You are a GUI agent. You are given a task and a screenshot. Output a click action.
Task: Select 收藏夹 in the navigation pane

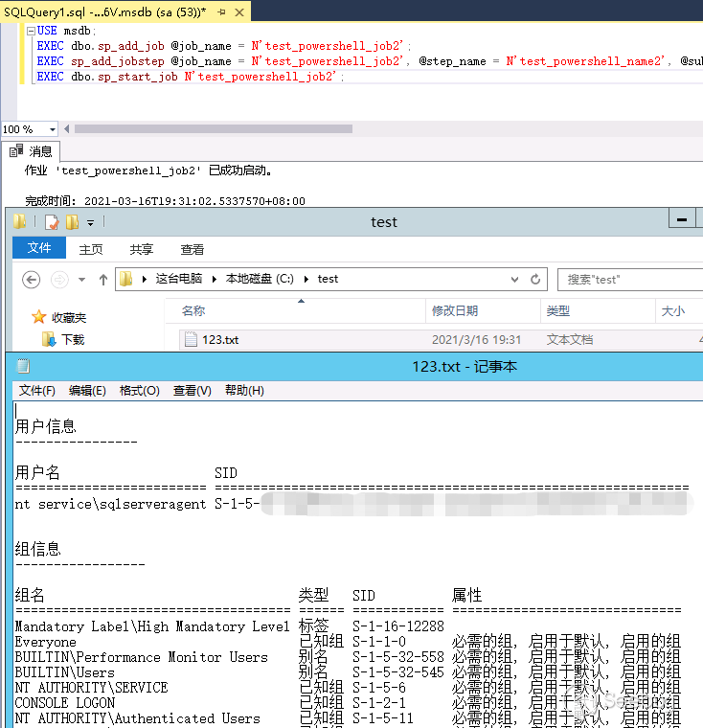point(69,318)
